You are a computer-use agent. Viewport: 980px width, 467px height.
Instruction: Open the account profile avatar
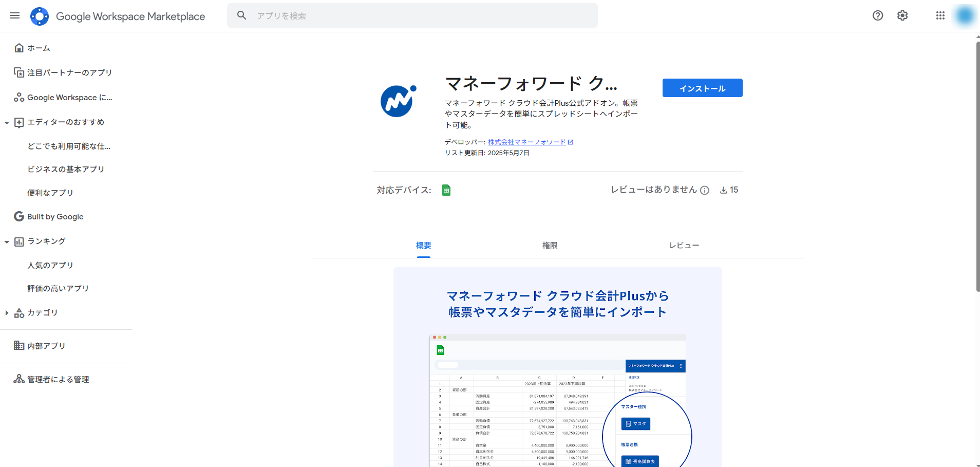[x=965, y=15]
